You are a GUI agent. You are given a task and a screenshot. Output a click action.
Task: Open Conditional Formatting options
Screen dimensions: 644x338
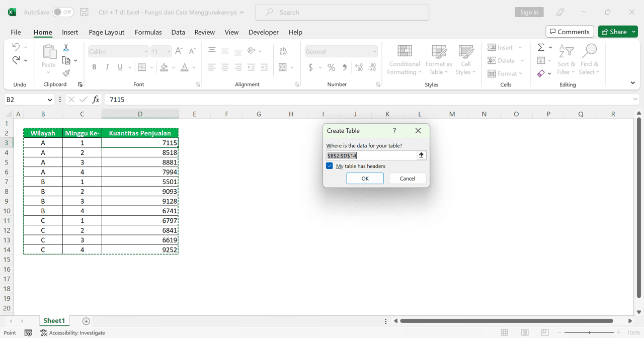pyautogui.click(x=404, y=59)
